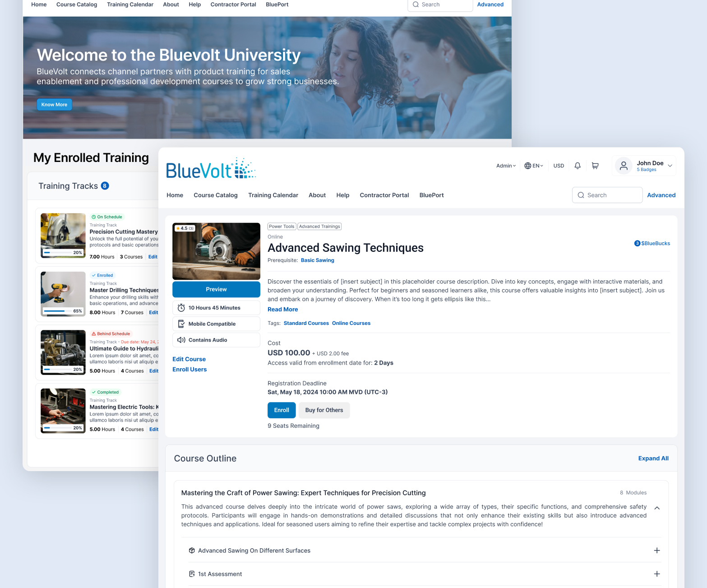Click the Advanced Trainings category tag
The width and height of the screenshot is (707, 588).
pyautogui.click(x=319, y=227)
